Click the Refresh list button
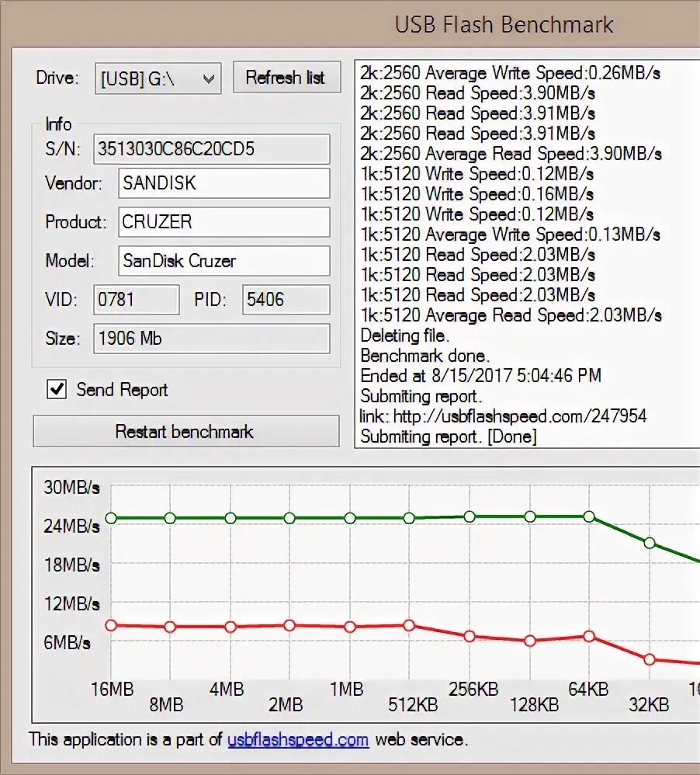The width and height of the screenshot is (700, 775). [x=286, y=77]
